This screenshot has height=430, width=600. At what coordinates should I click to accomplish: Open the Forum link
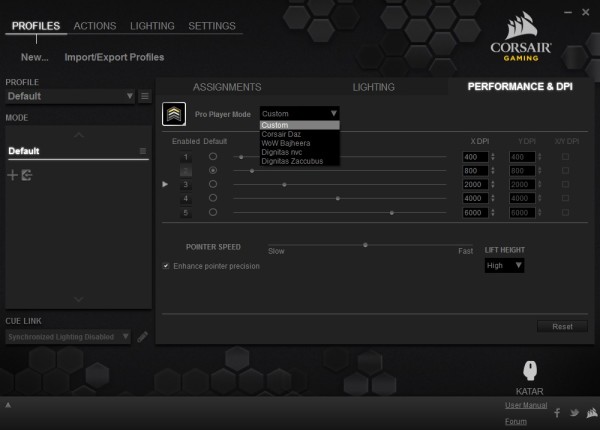515,421
